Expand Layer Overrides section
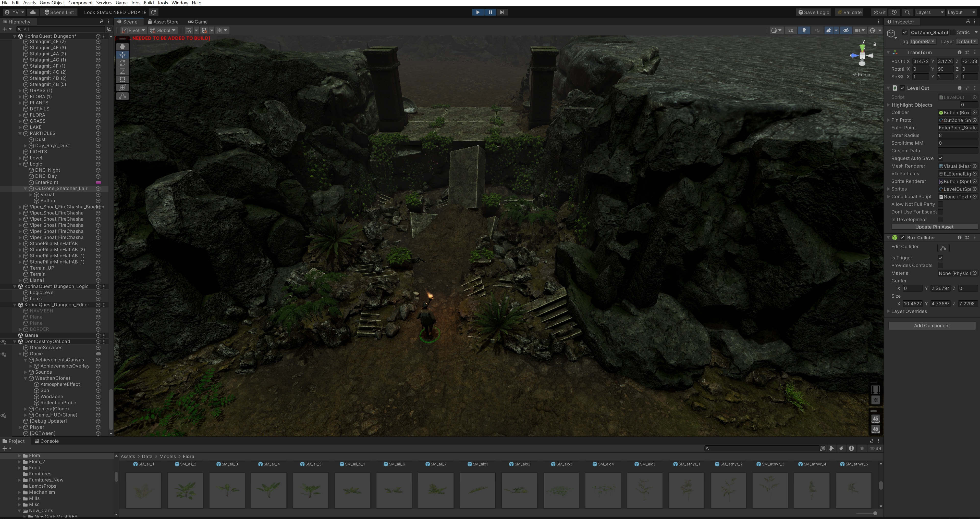Viewport: 980px width, 519px height. 889,311
